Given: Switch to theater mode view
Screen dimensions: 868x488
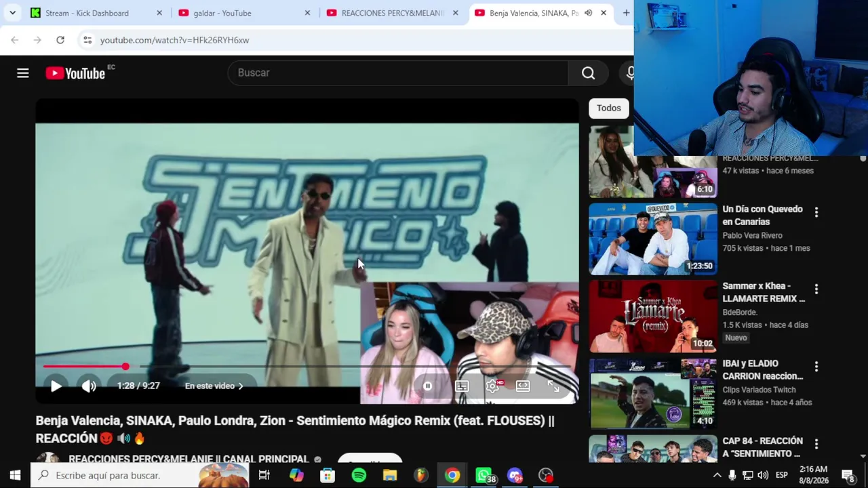Looking at the screenshot, I should pyautogui.click(x=523, y=386).
